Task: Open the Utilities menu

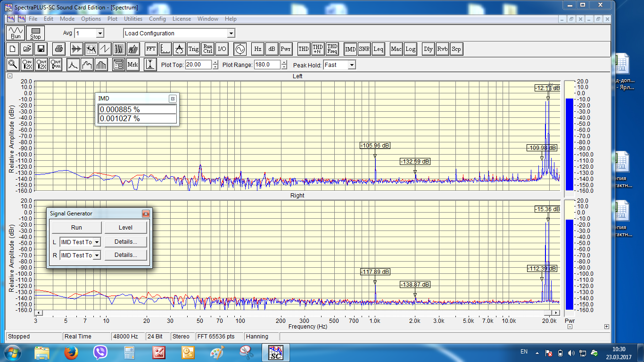Action: (x=133, y=19)
